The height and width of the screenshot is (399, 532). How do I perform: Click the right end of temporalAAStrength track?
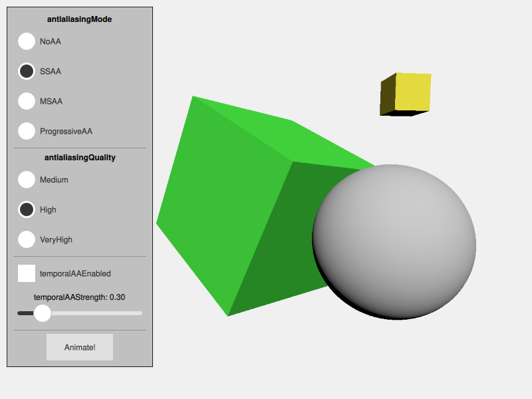(140, 313)
